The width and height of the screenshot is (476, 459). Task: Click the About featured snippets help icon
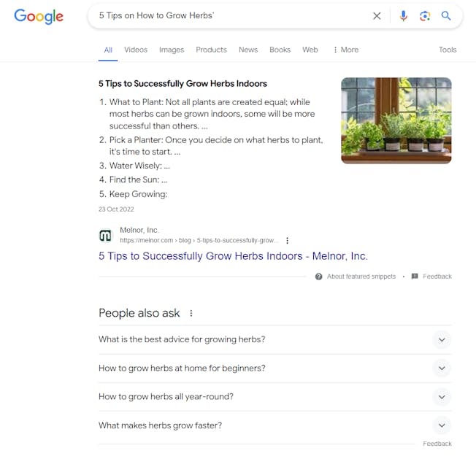(x=319, y=277)
